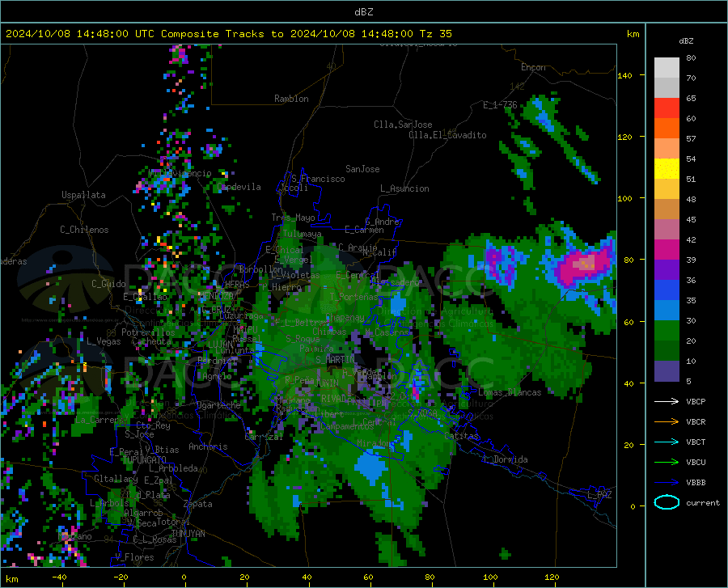728x588 pixels.
Task: Click the white VBCP arrow legend icon
Action: (x=667, y=401)
